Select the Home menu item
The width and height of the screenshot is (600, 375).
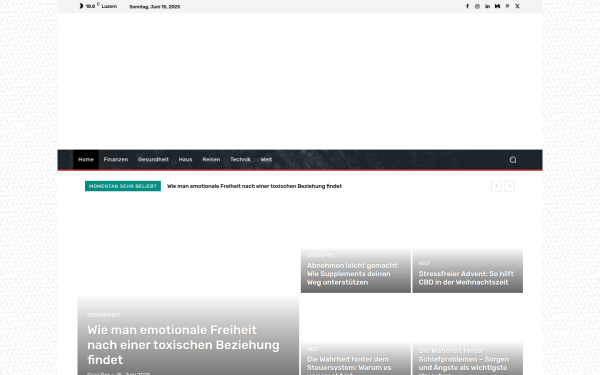[x=86, y=160]
